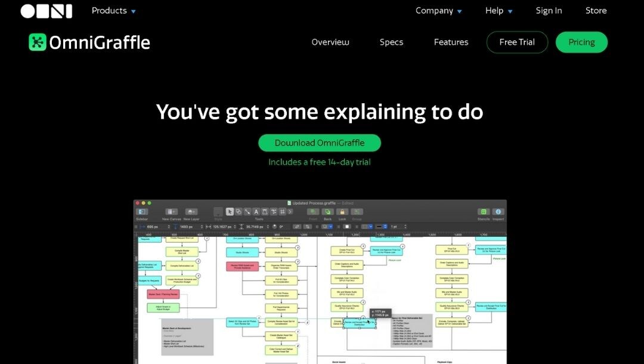This screenshot has width=644, height=364.
Task: Click the Download OmniGraffle button
Action: point(319,143)
